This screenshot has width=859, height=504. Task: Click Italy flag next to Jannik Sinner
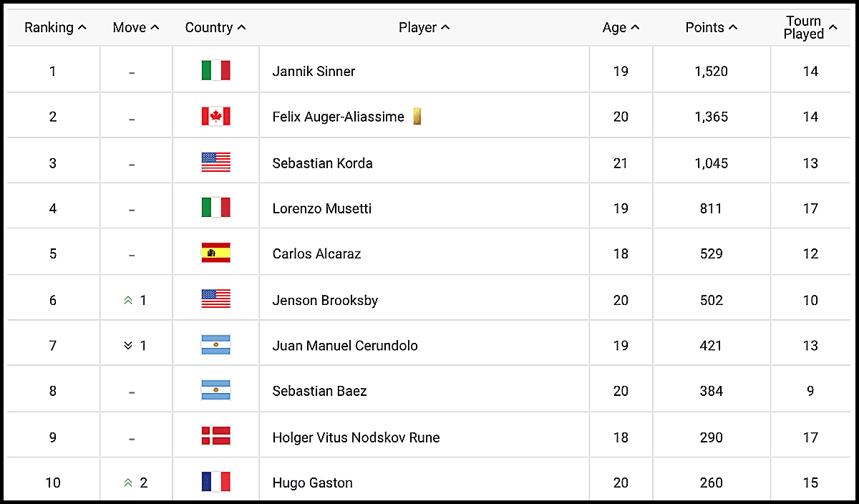215,70
